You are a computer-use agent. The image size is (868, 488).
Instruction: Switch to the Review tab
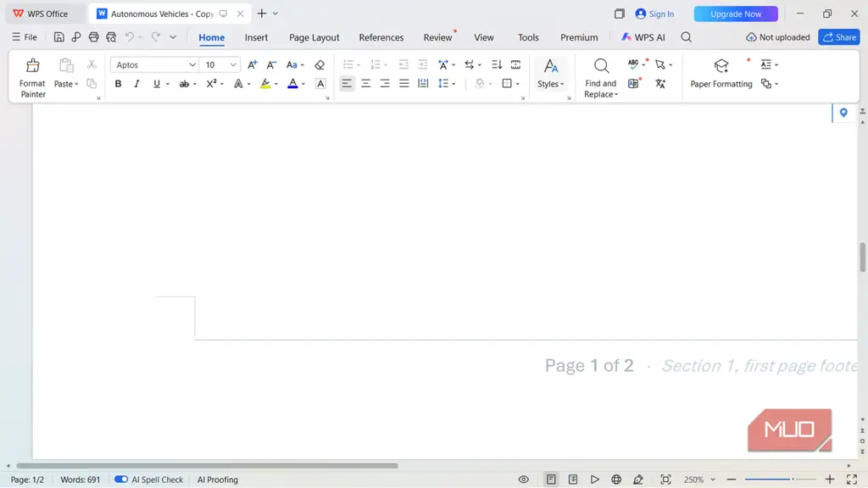(437, 37)
